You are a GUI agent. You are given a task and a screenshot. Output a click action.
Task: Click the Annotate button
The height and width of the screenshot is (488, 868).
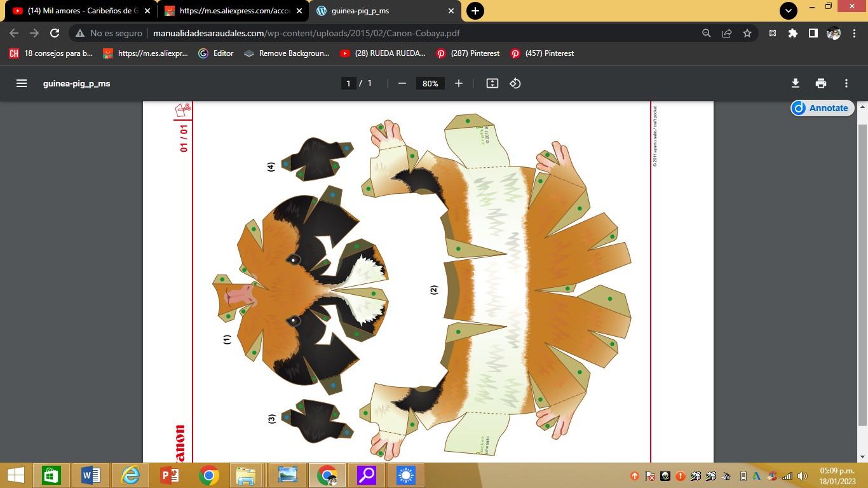point(822,108)
